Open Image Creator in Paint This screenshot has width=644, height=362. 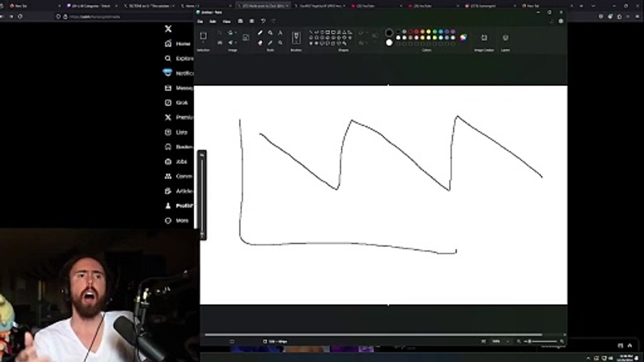(484, 38)
